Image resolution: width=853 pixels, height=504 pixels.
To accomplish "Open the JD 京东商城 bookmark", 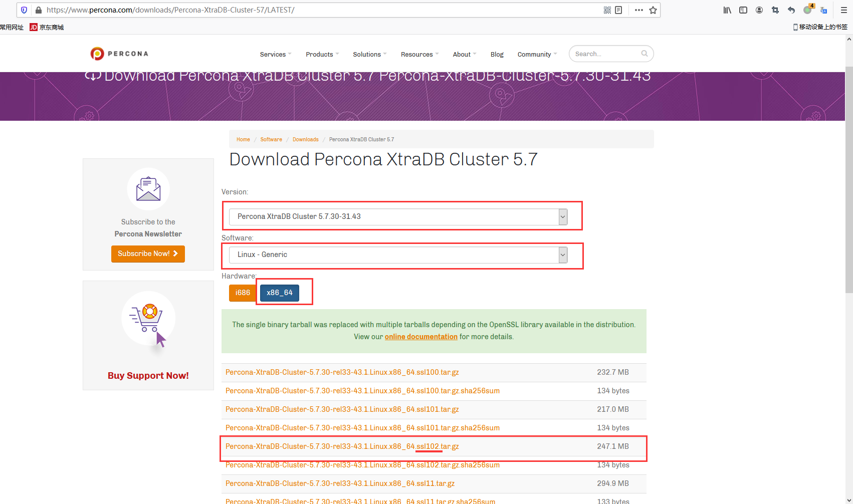I will click(47, 27).
